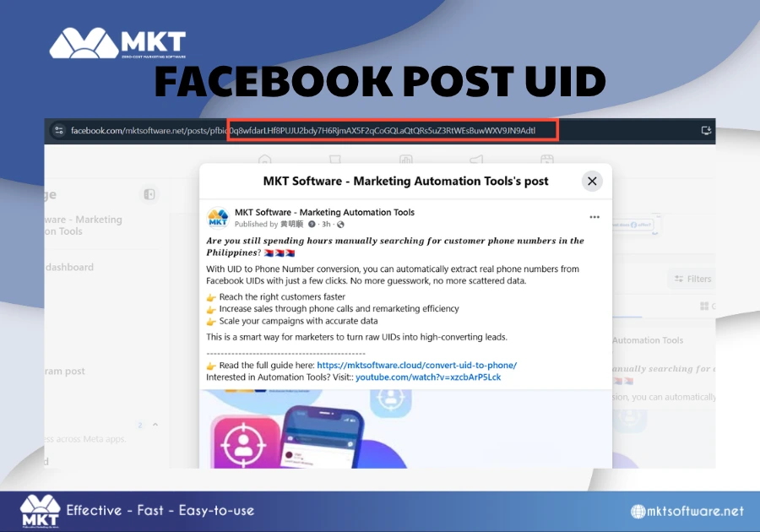Open the flag pages icon in top navigation

335,159
